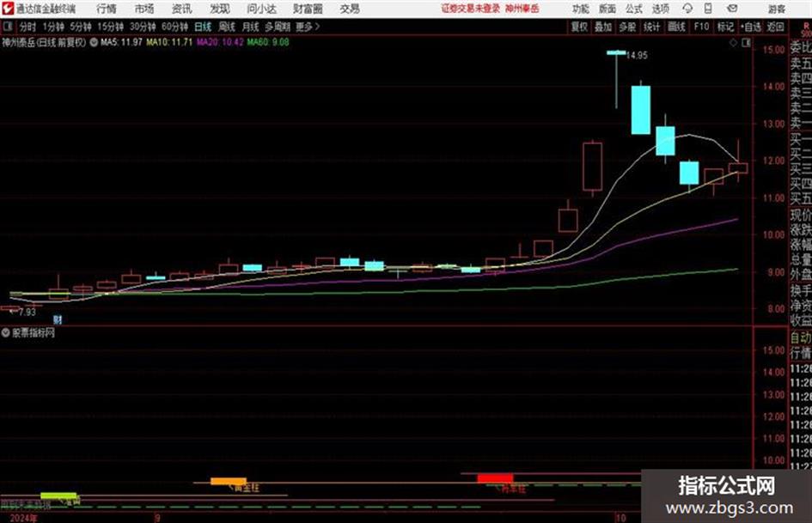Toggle the left panel icon beside 分时

[7, 27]
